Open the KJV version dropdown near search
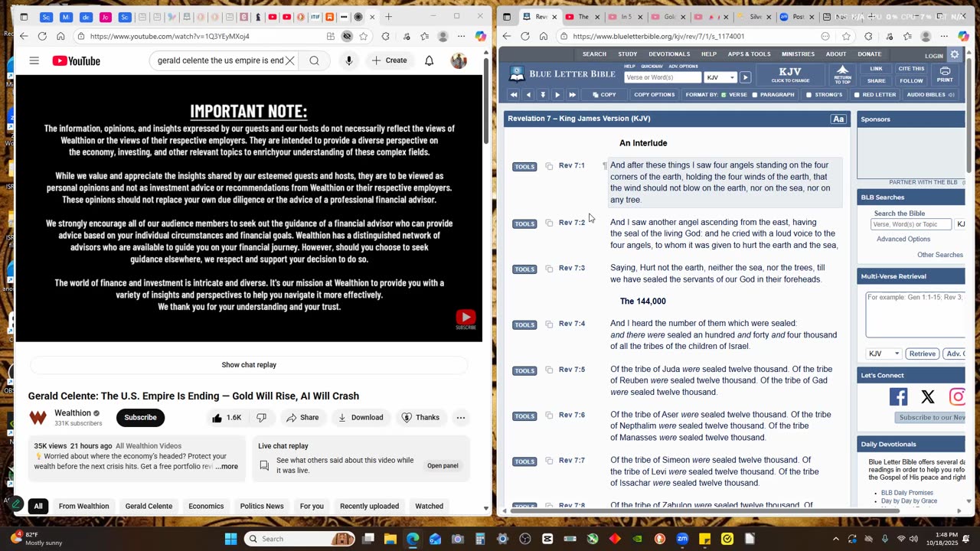Image resolution: width=980 pixels, height=551 pixels. coord(720,77)
